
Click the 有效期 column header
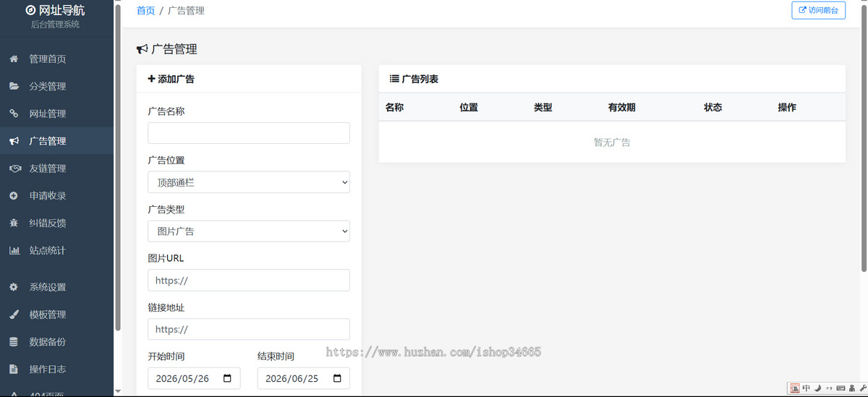coord(622,107)
